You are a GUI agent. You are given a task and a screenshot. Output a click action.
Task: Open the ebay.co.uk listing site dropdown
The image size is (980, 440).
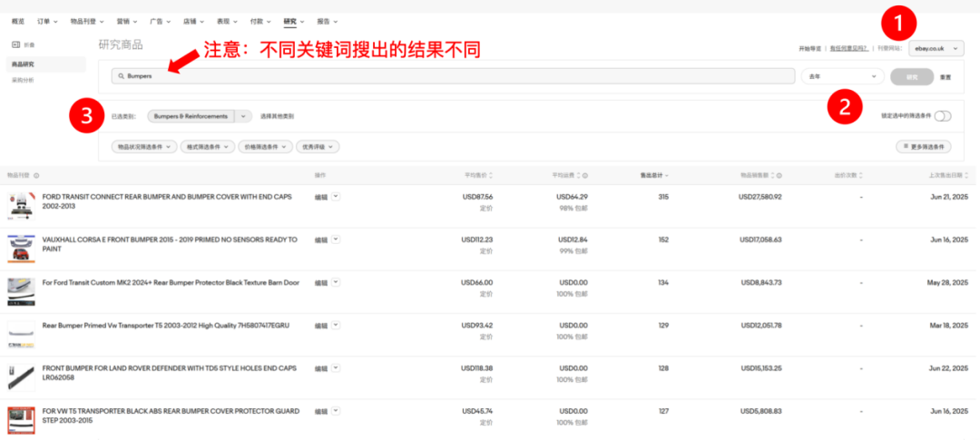coord(936,48)
